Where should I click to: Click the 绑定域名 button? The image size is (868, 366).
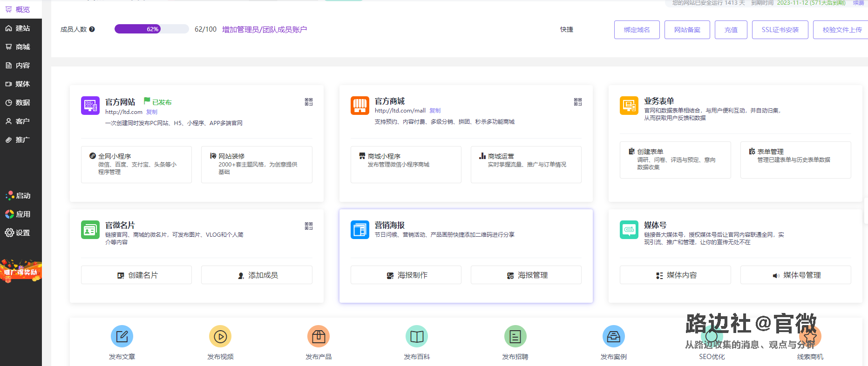(x=637, y=30)
